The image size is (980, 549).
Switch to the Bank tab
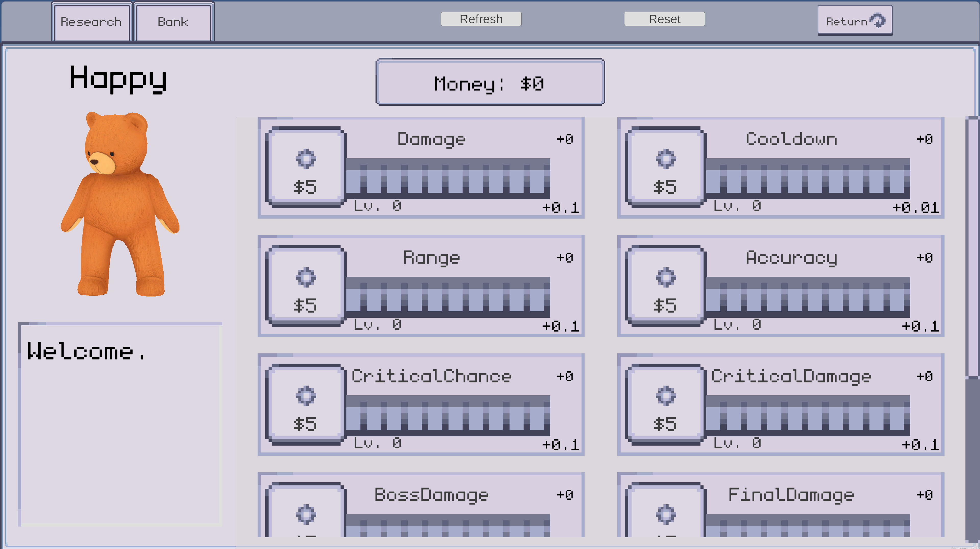pos(173,22)
